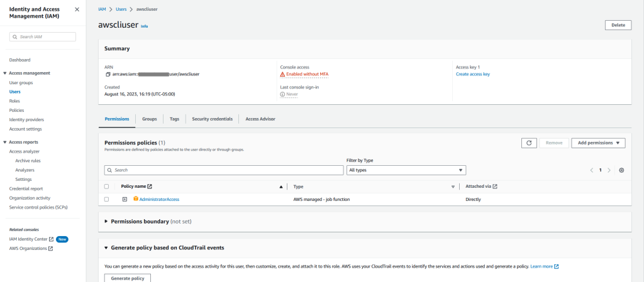Check the AdministratorAccess policy row checkbox
The width and height of the screenshot is (644, 282).
(107, 199)
